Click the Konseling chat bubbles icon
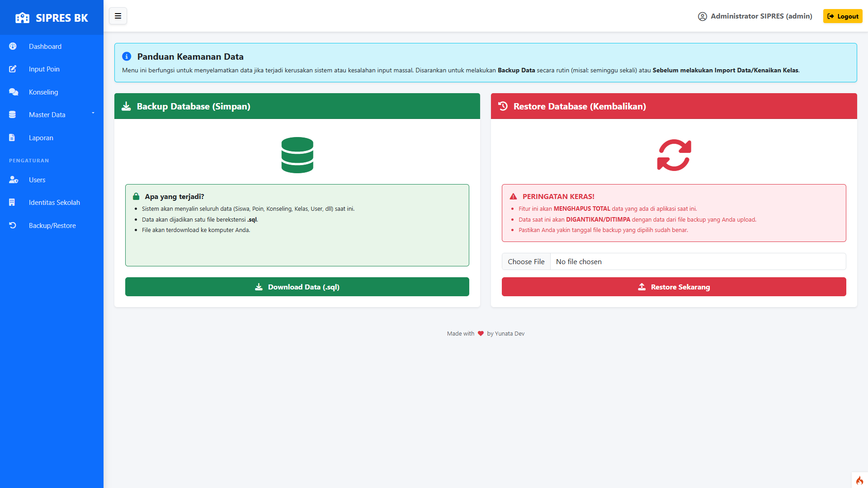The image size is (868, 488). click(x=13, y=92)
